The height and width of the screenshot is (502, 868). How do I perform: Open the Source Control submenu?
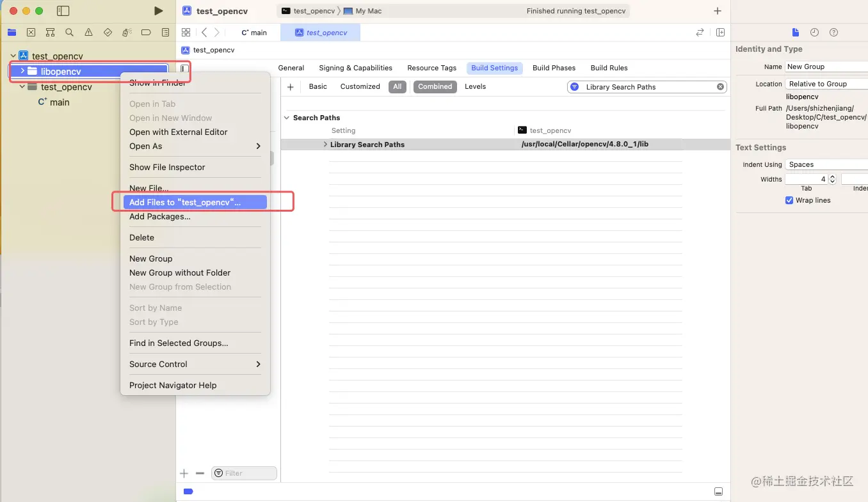195,365
